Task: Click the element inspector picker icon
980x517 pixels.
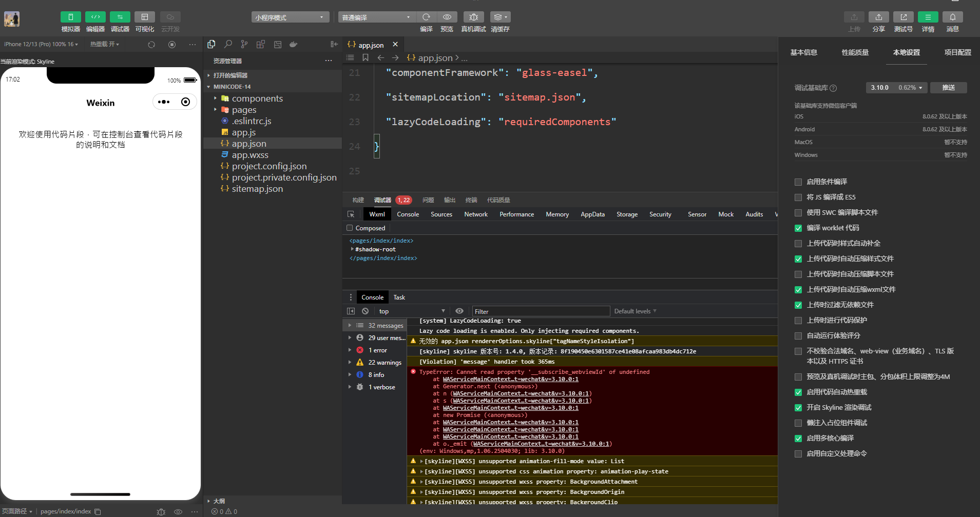Action: point(351,214)
